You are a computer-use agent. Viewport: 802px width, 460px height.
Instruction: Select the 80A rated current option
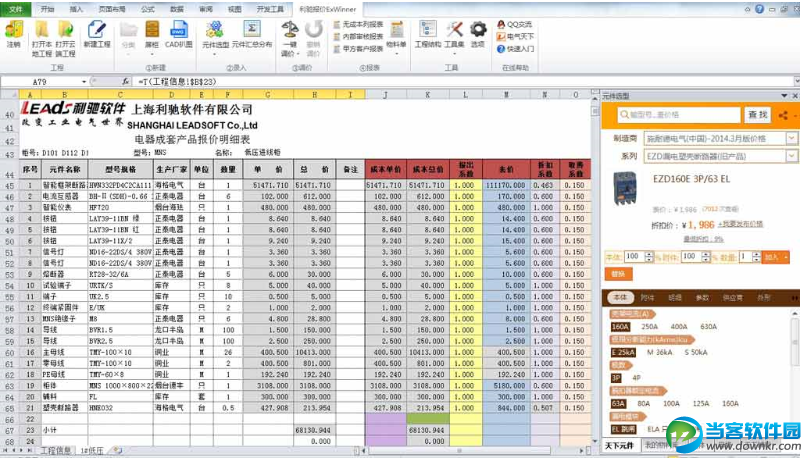643,403
